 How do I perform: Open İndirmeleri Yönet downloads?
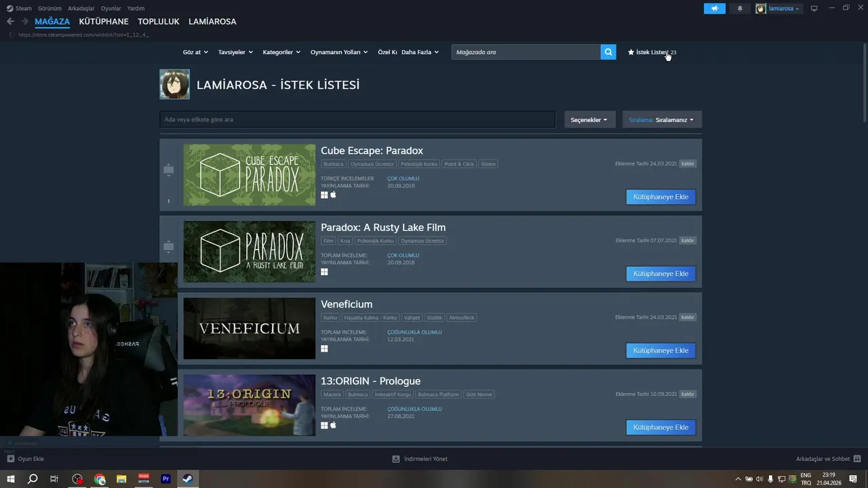(420, 459)
